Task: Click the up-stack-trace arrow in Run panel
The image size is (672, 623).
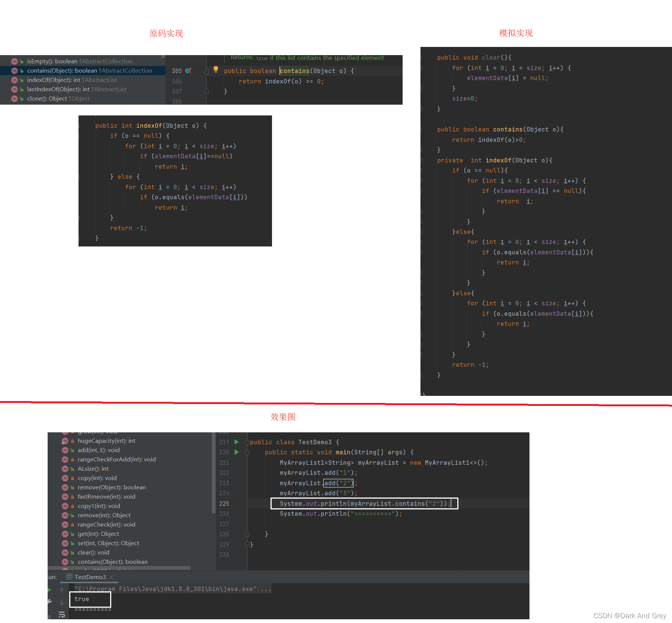Action: (62, 590)
